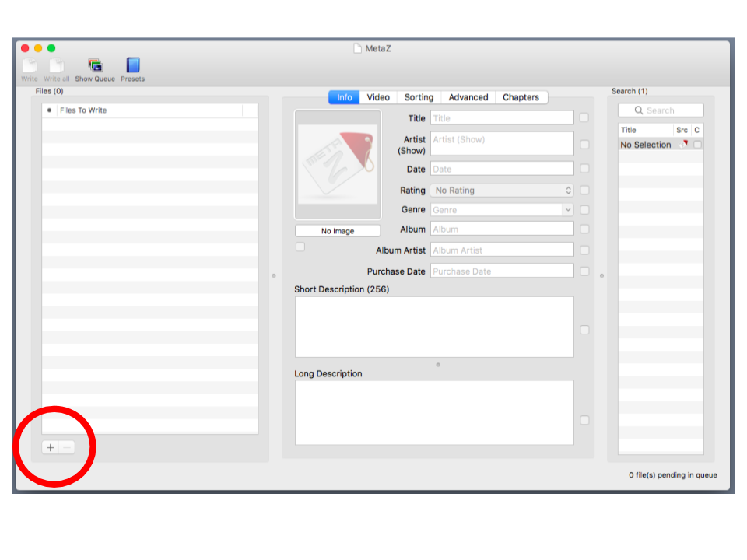This screenshot has width=747, height=560.
Task: Switch to the Video tab
Action: click(x=378, y=97)
